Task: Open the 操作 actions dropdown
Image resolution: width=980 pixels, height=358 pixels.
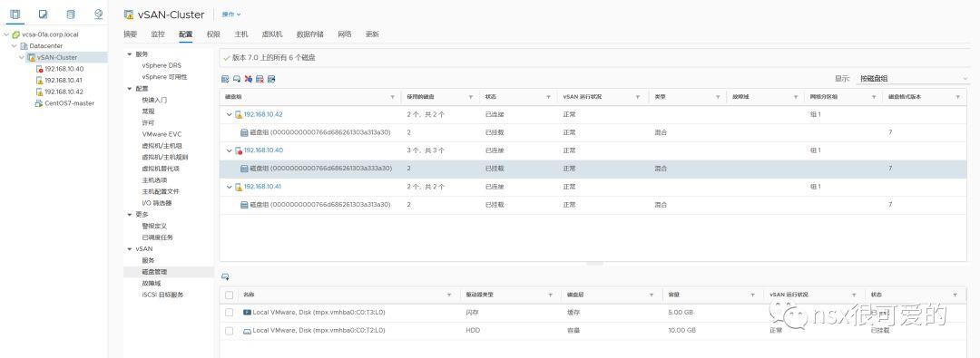Action: pyautogui.click(x=231, y=15)
